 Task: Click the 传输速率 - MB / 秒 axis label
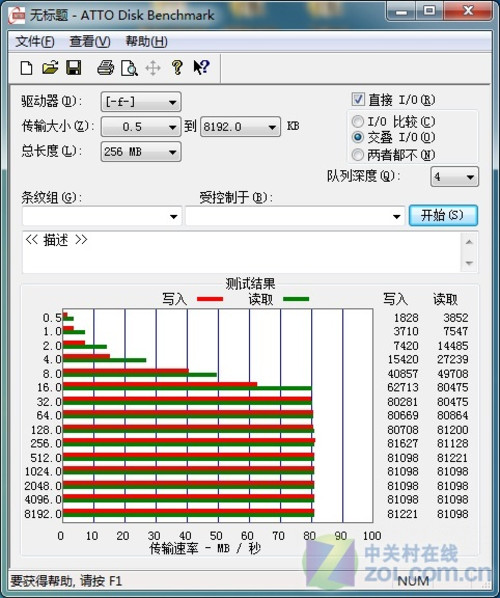coord(205,548)
